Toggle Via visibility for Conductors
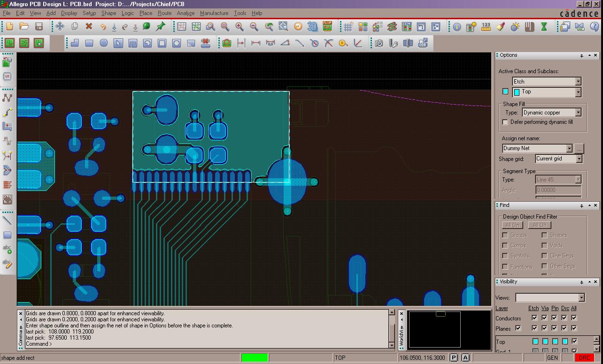 click(x=544, y=318)
